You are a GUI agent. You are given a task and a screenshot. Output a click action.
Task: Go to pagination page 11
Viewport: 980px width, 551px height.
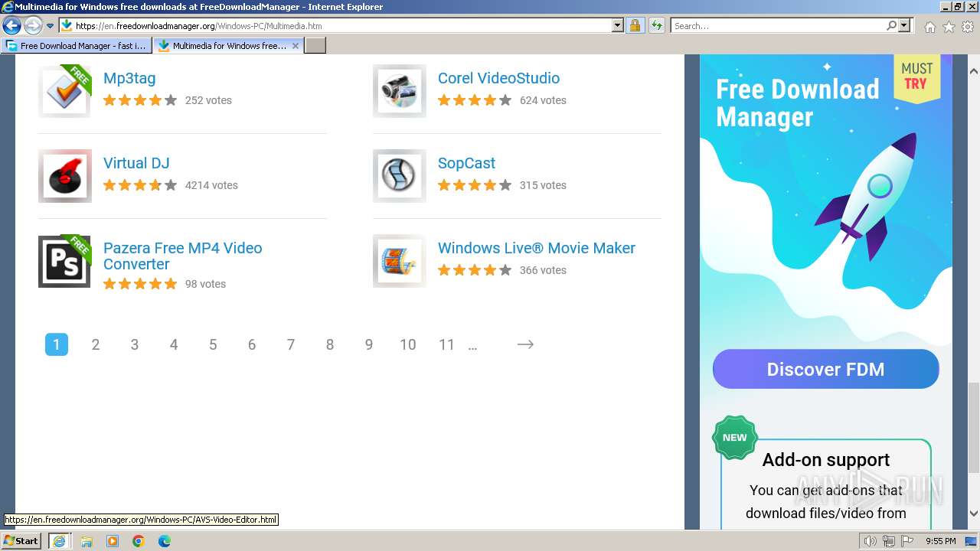tap(447, 344)
